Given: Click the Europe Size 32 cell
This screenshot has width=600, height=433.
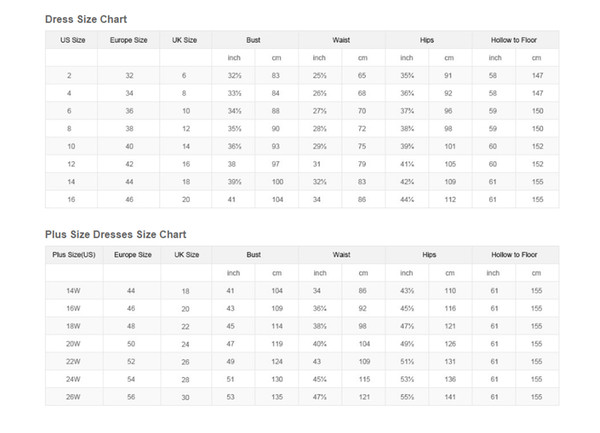Looking at the screenshot, I should pos(129,76).
